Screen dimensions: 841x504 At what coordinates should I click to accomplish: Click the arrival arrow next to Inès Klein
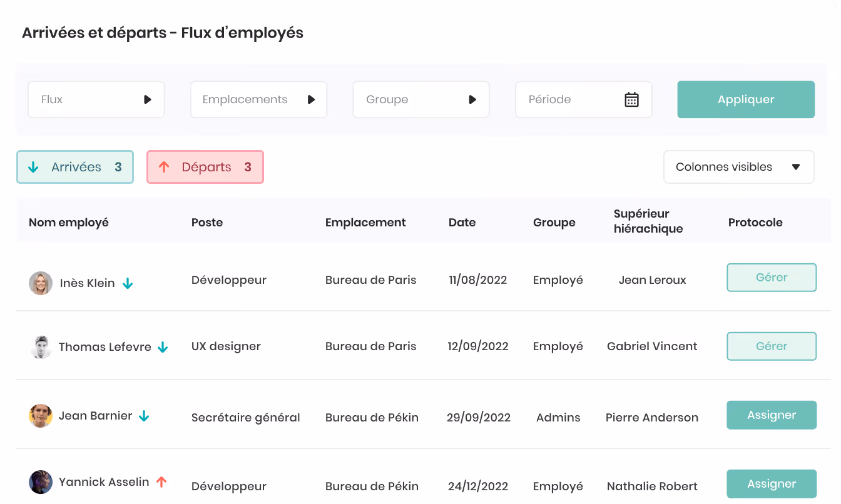(128, 283)
